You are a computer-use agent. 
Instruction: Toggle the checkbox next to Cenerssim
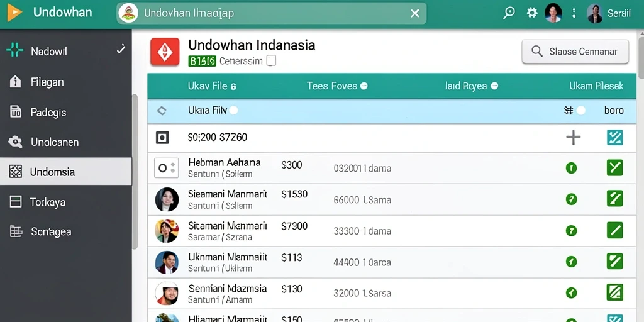pos(271,61)
